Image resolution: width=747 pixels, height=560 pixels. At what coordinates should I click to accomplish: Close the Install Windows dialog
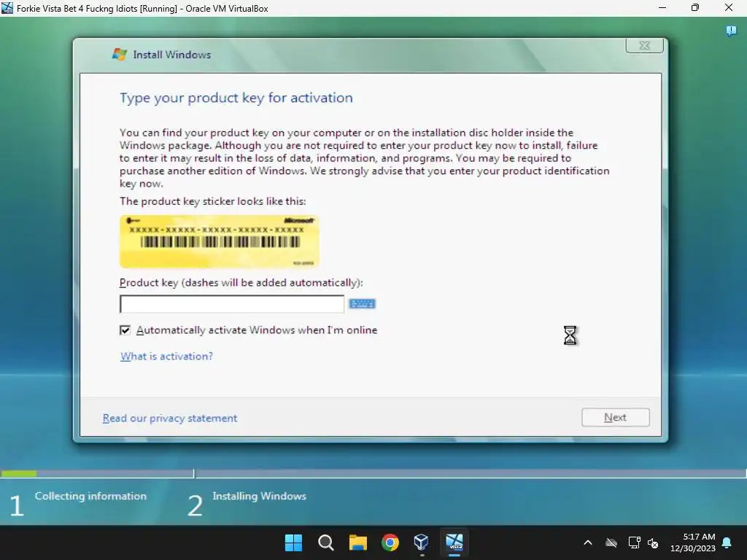tap(644, 45)
